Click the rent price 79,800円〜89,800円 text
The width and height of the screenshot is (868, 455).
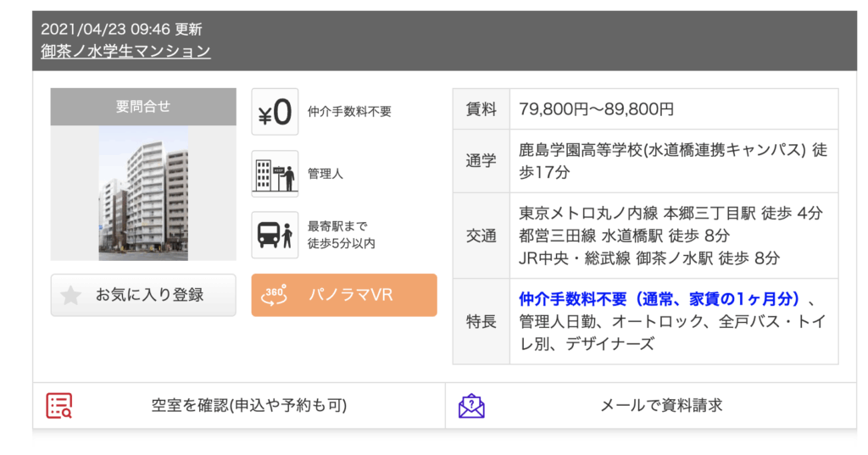pyautogui.click(x=597, y=109)
